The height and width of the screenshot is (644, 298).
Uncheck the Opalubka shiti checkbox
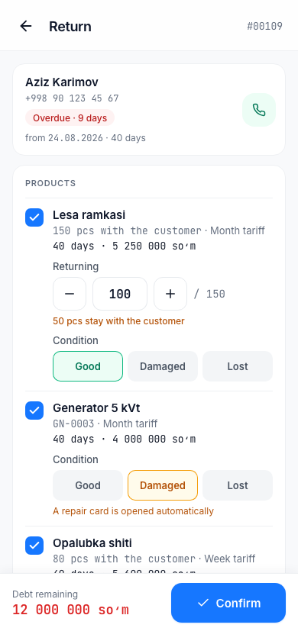(x=34, y=546)
